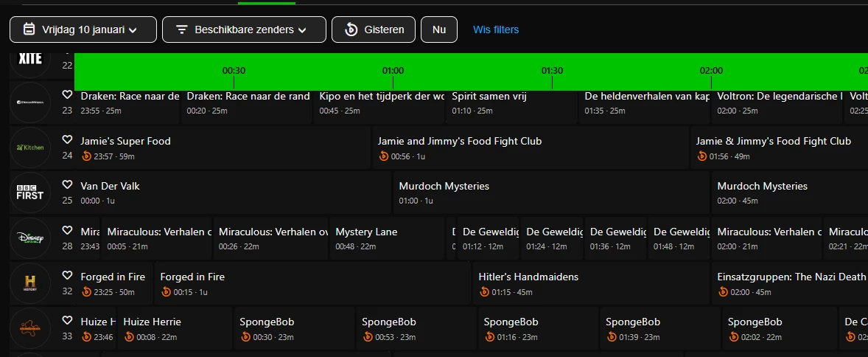This screenshot has height=357, width=868.
Task: Click the 00:30 timeline marker
Action: [x=234, y=71]
